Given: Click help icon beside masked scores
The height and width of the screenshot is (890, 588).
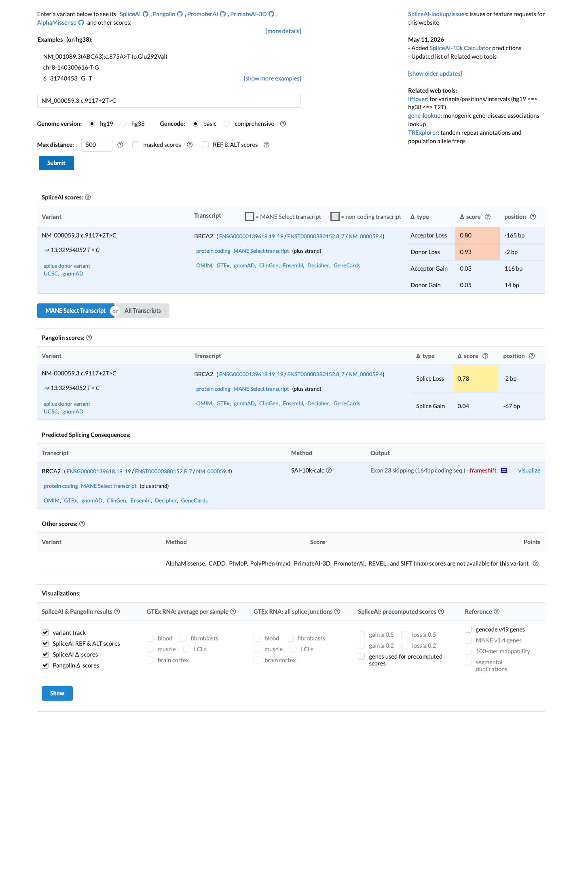Looking at the screenshot, I should 190,145.
